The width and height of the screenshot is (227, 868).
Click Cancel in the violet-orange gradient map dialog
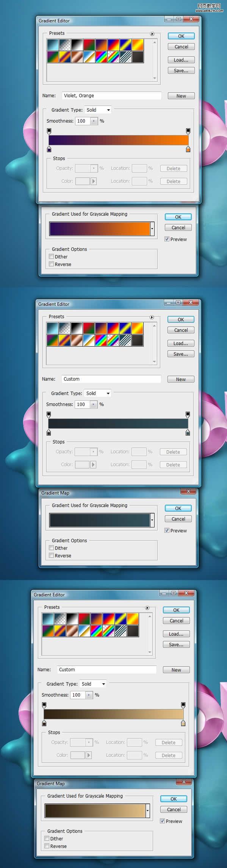(178, 228)
